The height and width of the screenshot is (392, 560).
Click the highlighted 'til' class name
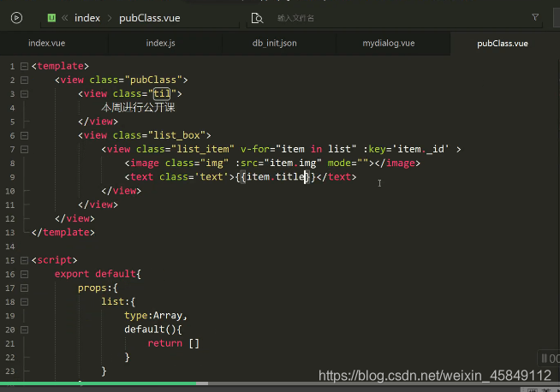point(162,94)
